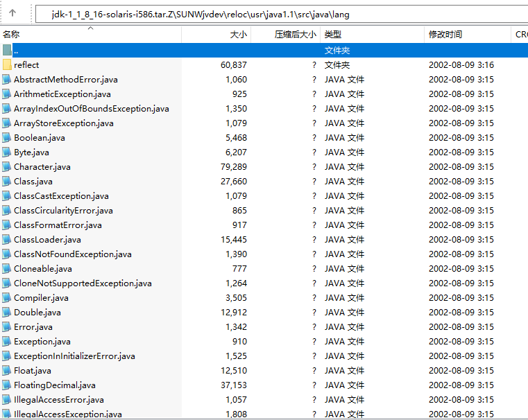Select the ClassNotFoundException.java file name
Viewport: 528px width, 420px height.
coord(73,254)
